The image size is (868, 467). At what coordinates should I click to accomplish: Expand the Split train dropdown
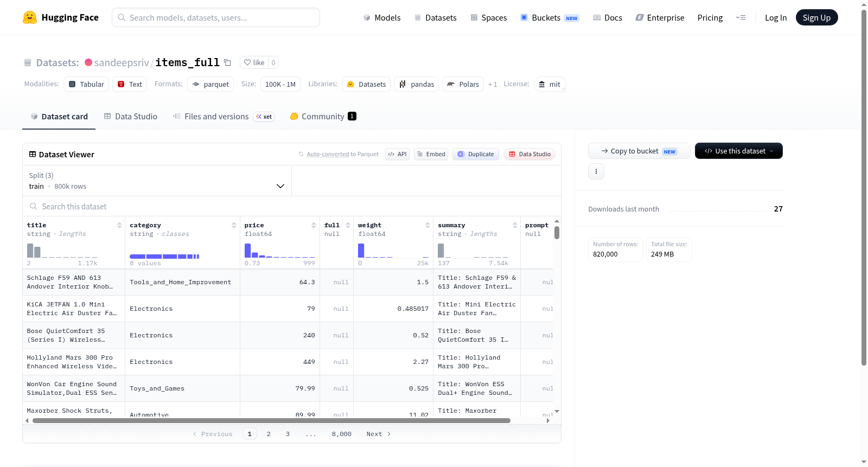(x=157, y=181)
